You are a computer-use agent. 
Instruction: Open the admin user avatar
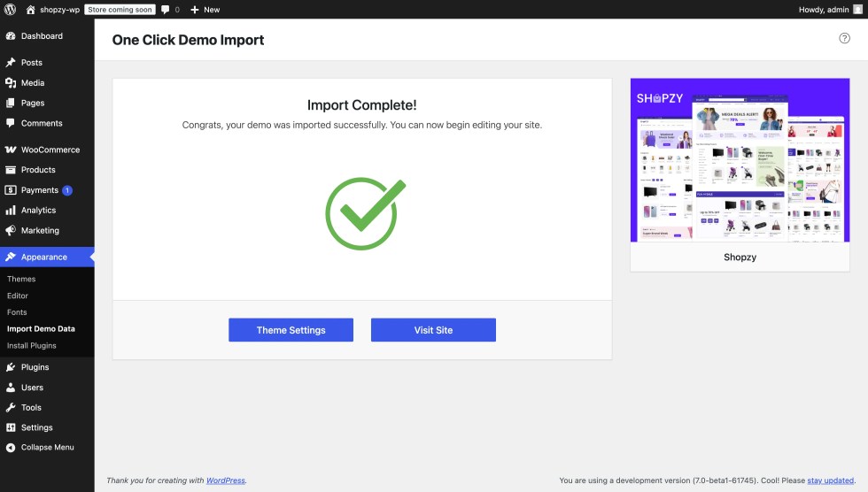pos(857,10)
